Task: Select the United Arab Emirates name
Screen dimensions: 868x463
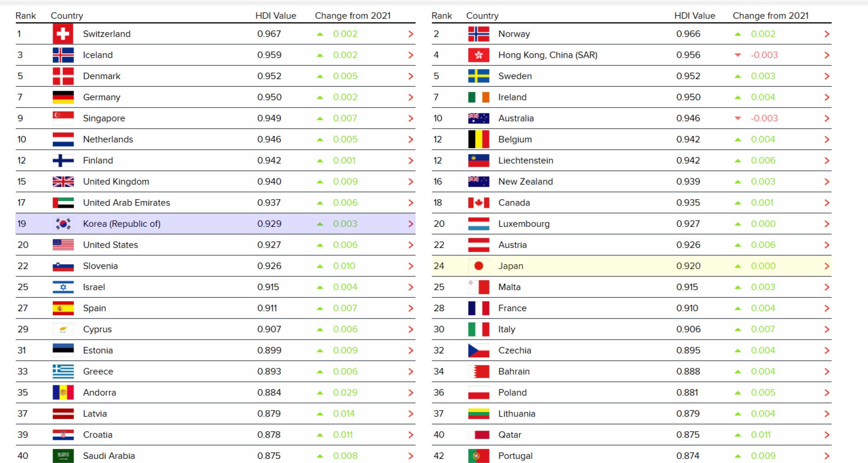Action: point(126,203)
